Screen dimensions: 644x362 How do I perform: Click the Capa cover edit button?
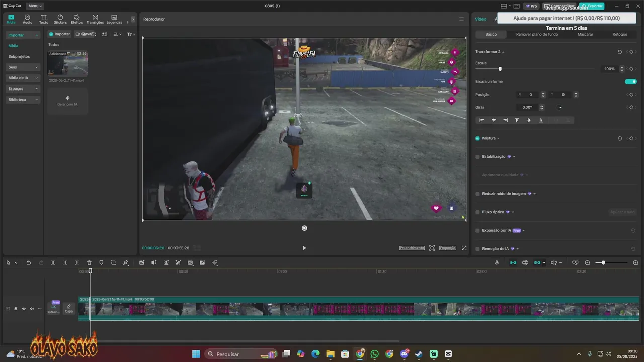coord(69,309)
